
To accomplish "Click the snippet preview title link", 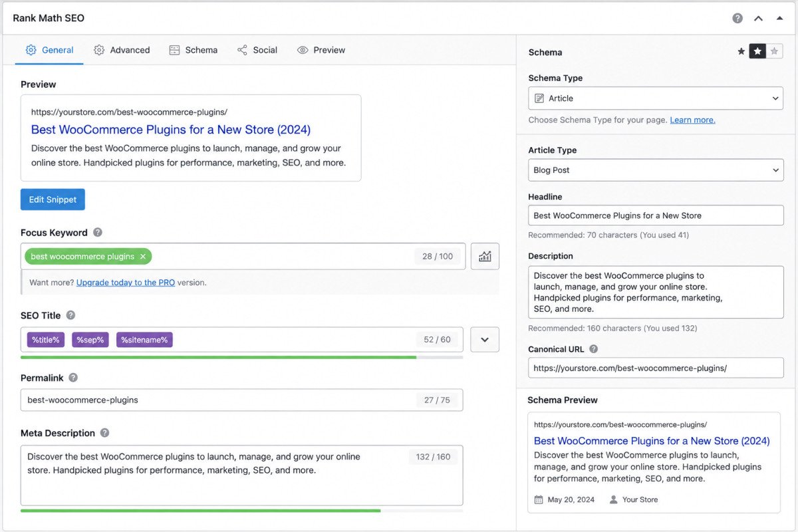I will tap(171, 129).
